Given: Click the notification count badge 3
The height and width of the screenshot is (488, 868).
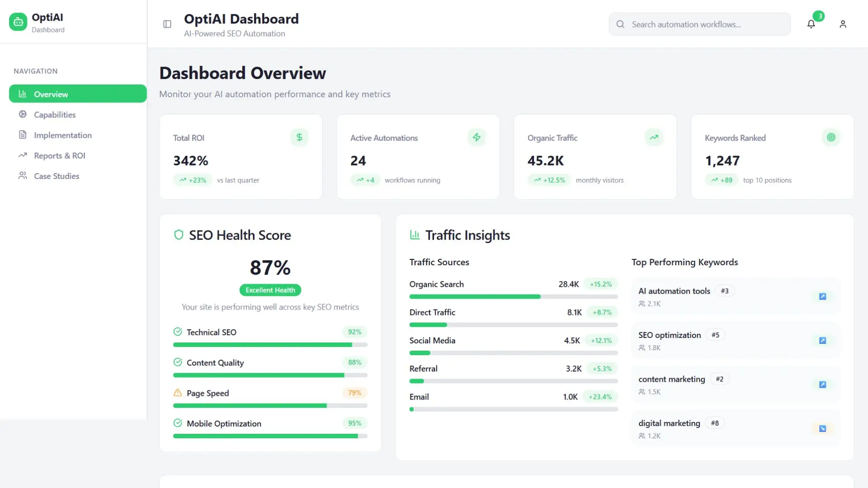Looking at the screenshot, I should click(819, 16).
